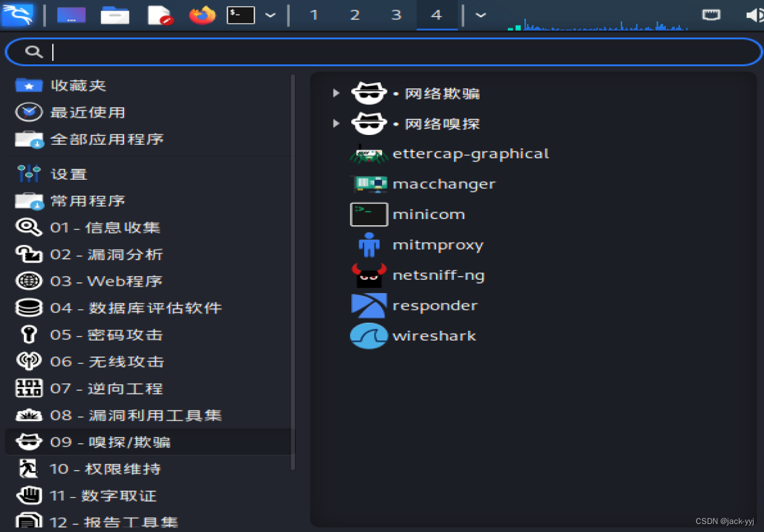Click the wireless icon for 无线攻击
The width and height of the screenshot is (764, 532).
(x=29, y=361)
